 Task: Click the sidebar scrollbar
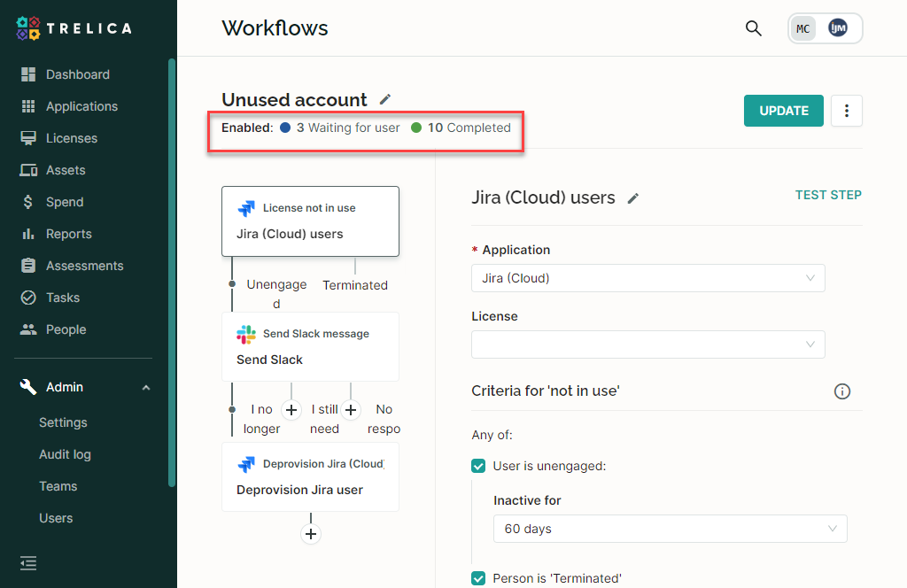171,272
